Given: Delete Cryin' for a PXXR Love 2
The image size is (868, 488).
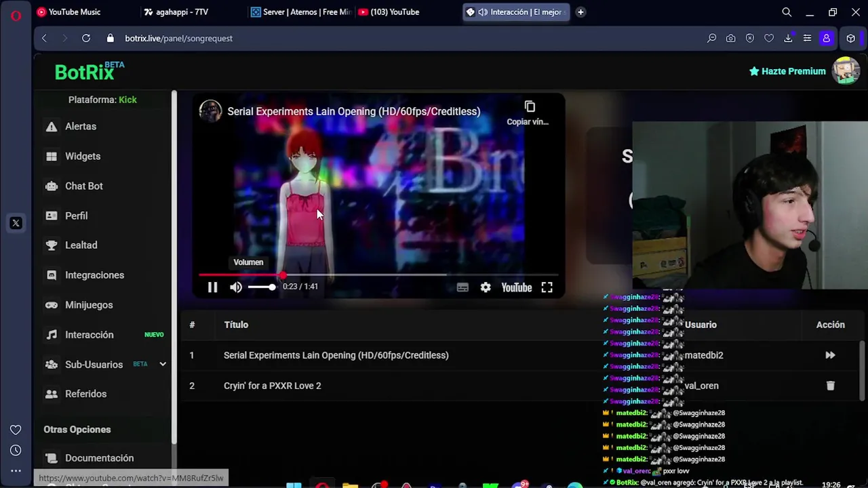Looking at the screenshot, I should click(x=830, y=386).
